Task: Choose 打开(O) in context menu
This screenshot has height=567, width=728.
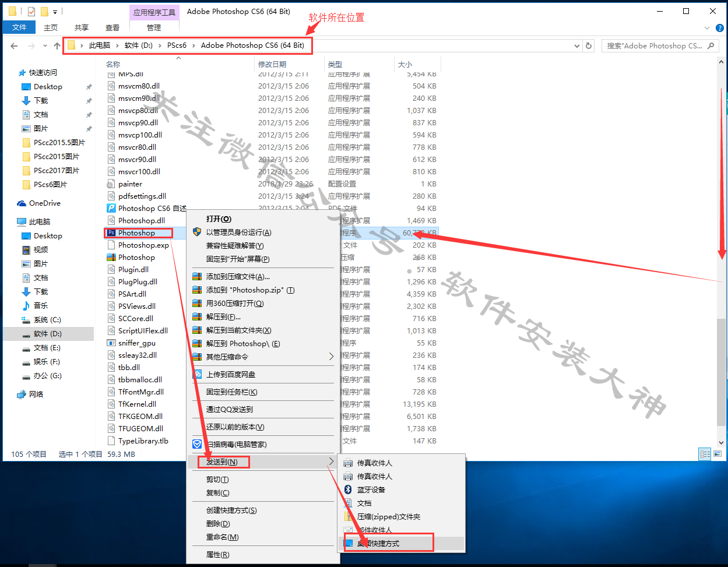Action: pyautogui.click(x=263, y=219)
